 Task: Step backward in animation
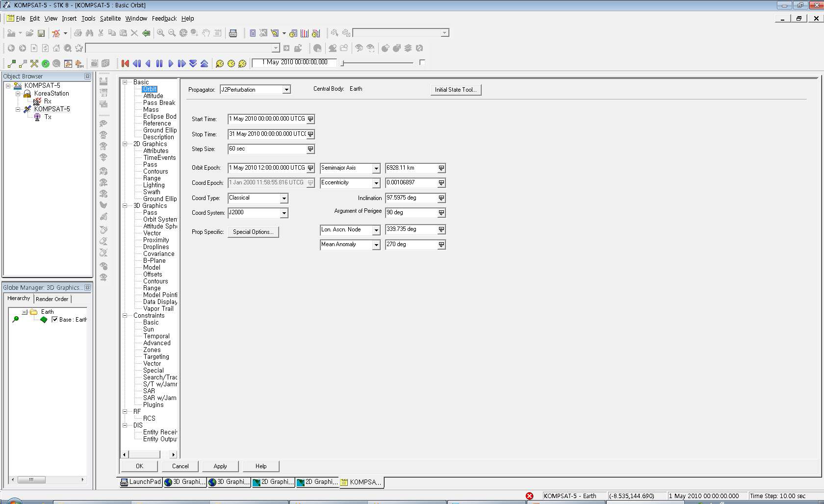click(x=137, y=63)
